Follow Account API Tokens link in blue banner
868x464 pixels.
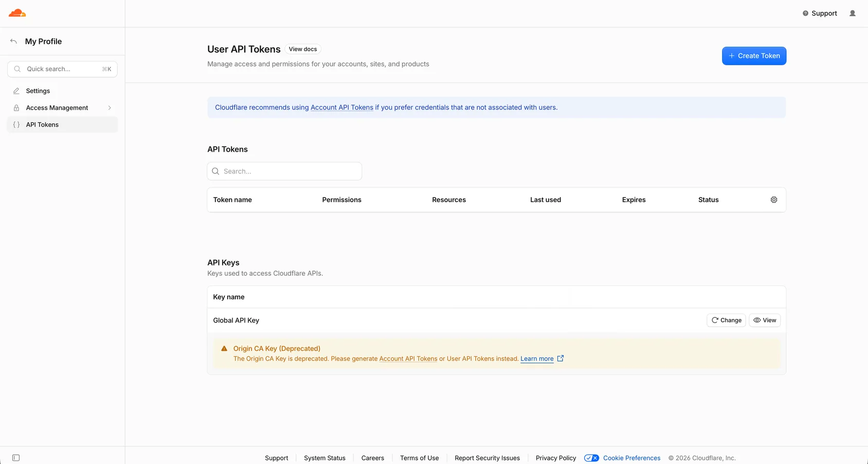click(342, 108)
